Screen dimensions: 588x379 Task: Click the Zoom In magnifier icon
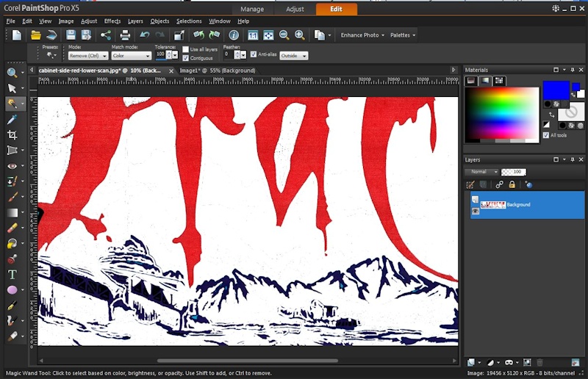(300, 35)
